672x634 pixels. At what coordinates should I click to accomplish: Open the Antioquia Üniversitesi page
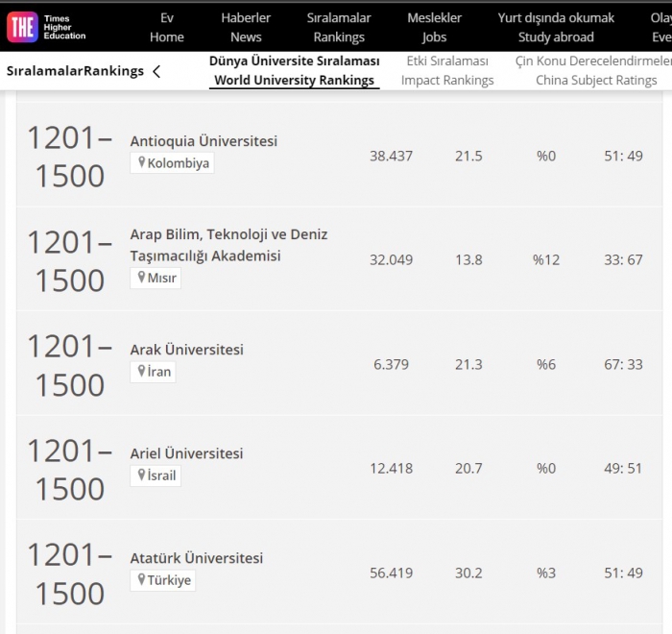click(x=204, y=141)
